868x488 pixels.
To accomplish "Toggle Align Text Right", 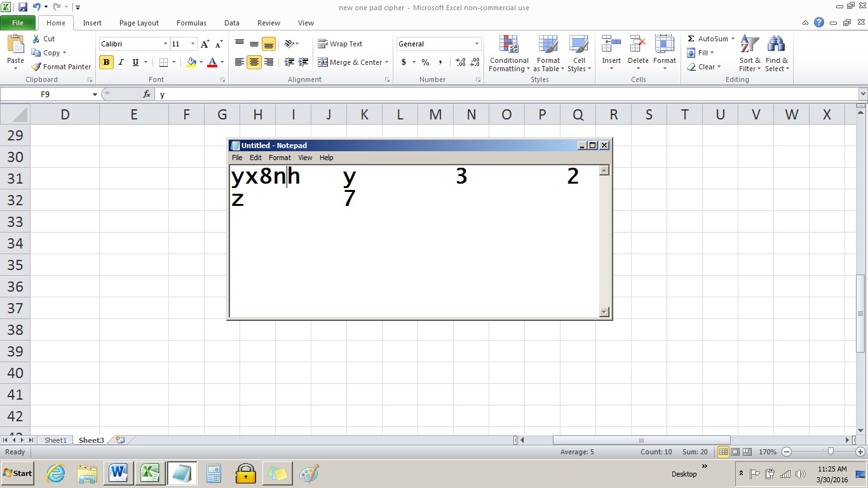I will 269,62.
